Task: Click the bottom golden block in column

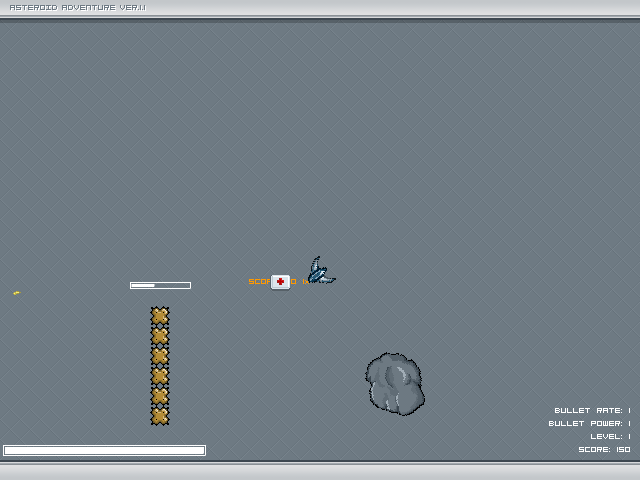Action: (160, 416)
